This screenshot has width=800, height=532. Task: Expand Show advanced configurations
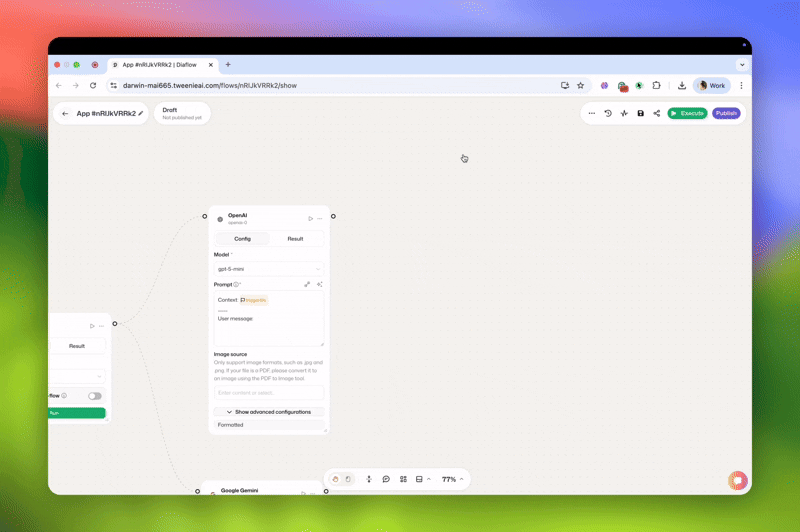pos(269,412)
